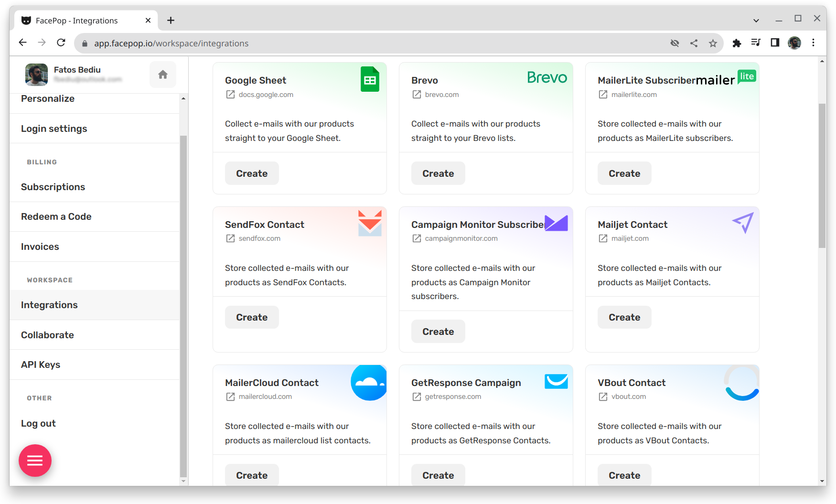Create a MailerCloud Contact integration

pyautogui.click(x=252, y=475)
